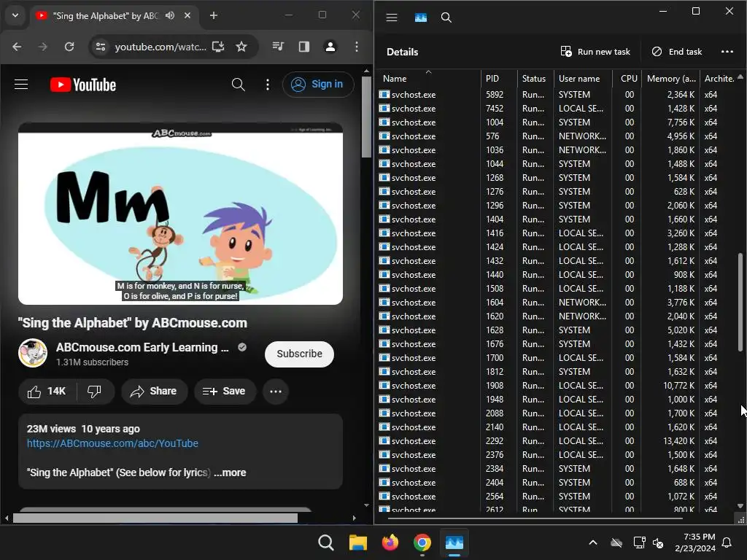Toggle the Chrome side panel
This screenshot has height=560, width=747.
[304, 47]
